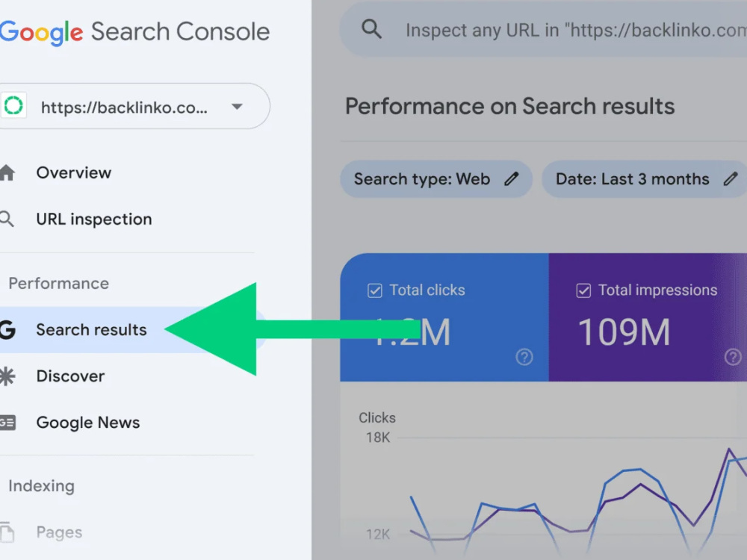747x560 pixels.
Task: Toggle the Total impressions checkbox
Action: click(583, 290)
